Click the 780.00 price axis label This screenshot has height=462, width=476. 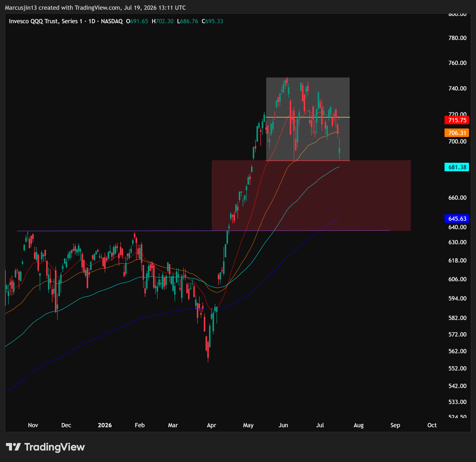coord(458,38)
